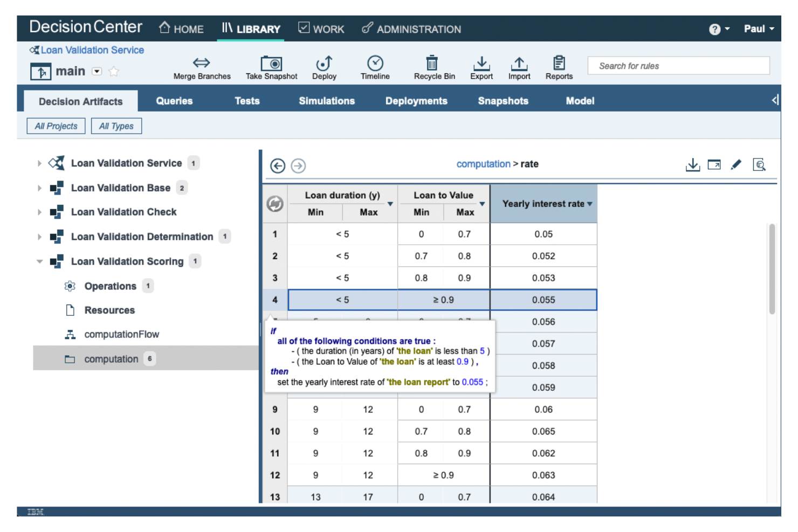Select the computationFlow tree item
The width and height of the screenshot is (798, 532).
point(121,334)
